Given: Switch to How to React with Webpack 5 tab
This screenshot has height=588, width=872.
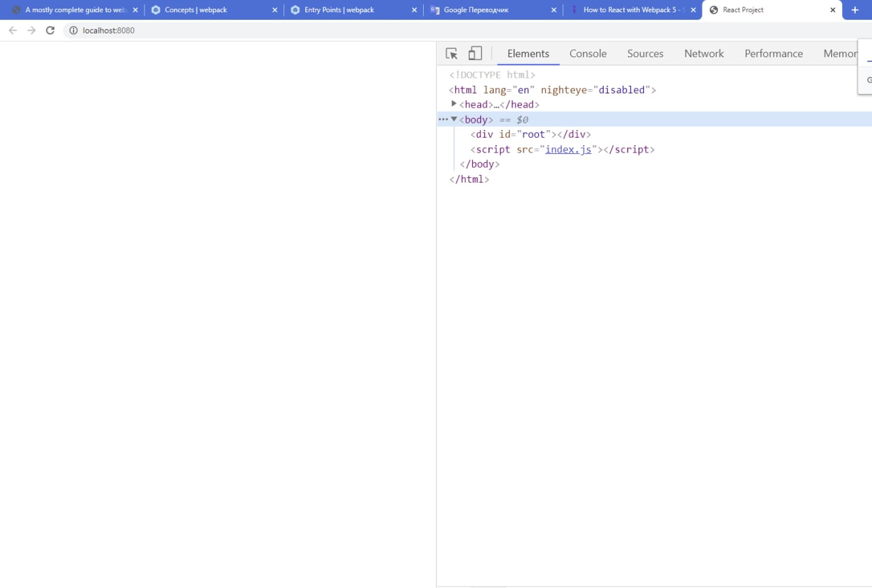Looking at the screenshot, I should click(x=632, y=10).
